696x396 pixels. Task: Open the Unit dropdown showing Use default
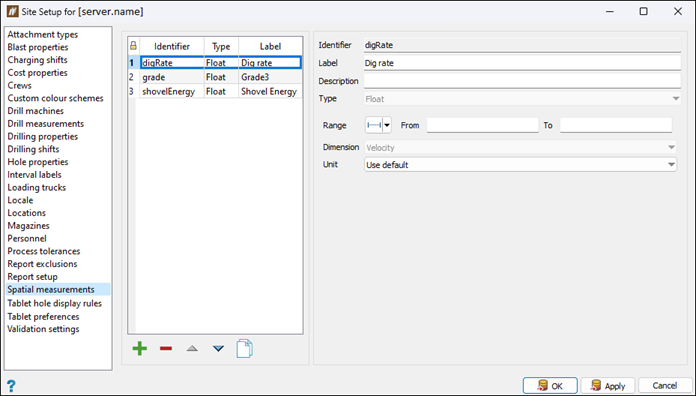coord(520,165)
